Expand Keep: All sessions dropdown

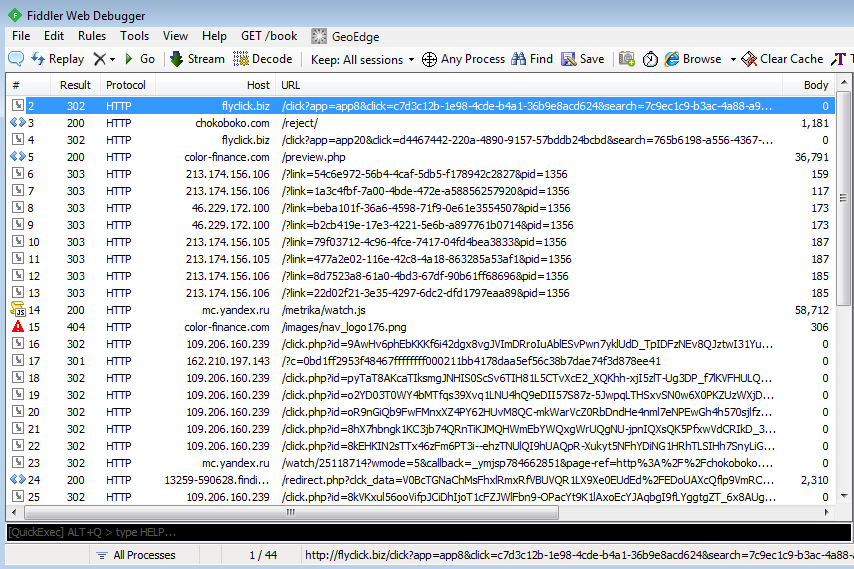362,59
